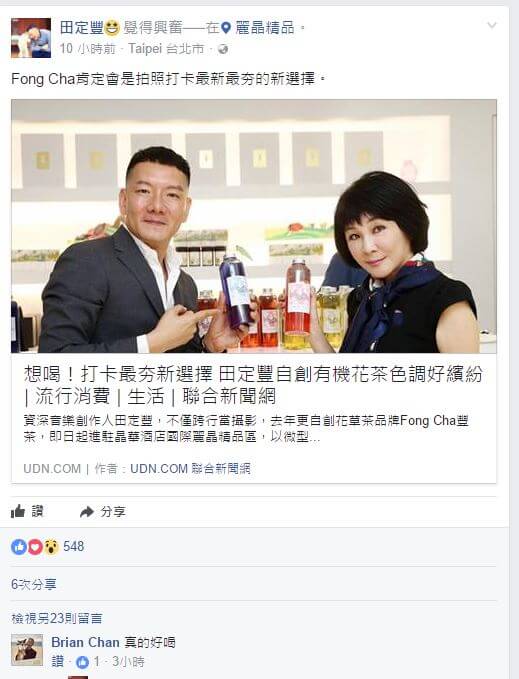This screenshot has width=519, height=679.
Task: Click the blue like reaction icon
Action: (x=19, y=547)
